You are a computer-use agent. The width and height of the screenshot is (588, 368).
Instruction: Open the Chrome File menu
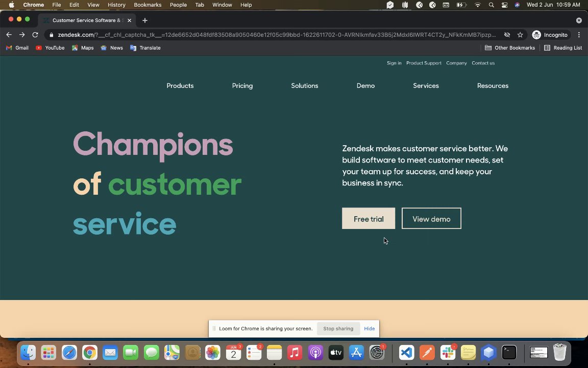57,5
